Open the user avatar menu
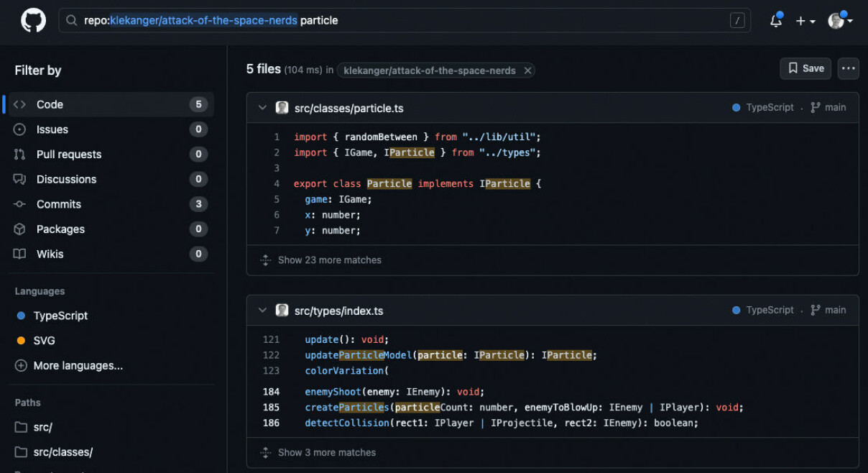This screenshot has height=473, width=868. (x=839, y=21)
